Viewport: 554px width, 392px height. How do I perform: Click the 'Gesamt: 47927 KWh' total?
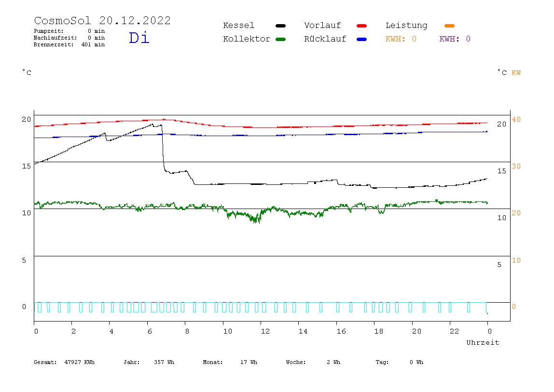[64, 362]
